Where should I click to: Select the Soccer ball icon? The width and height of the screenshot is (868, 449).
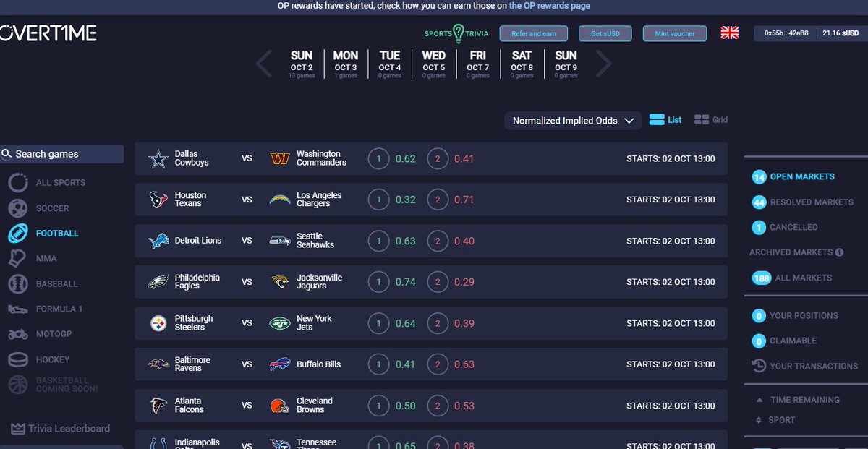[x=18, y=208]
